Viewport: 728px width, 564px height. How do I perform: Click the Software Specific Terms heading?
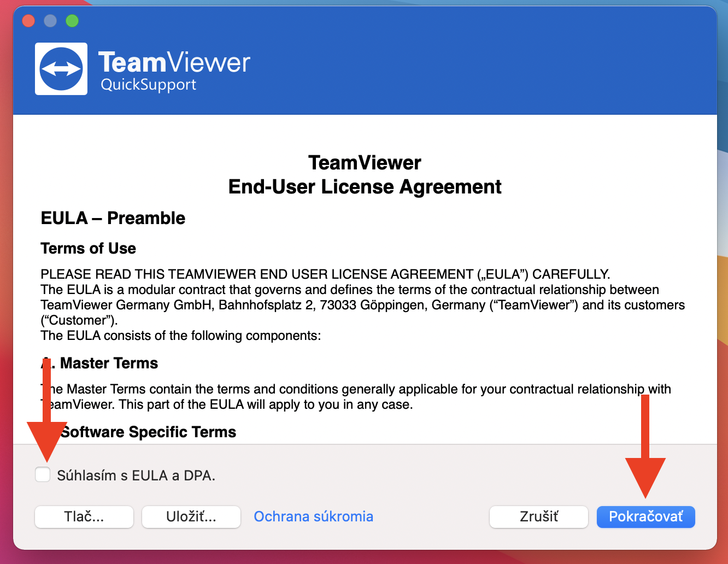[x=148, y=432]
